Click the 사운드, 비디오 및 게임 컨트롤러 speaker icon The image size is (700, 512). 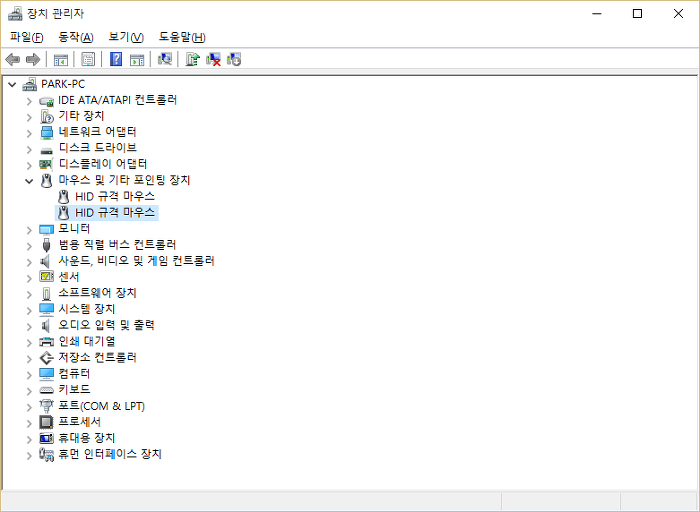46,261
